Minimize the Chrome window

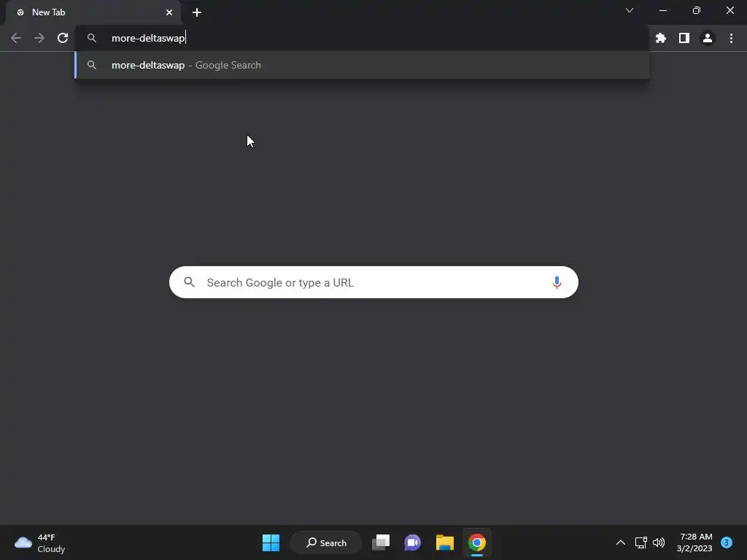point(663,10)
